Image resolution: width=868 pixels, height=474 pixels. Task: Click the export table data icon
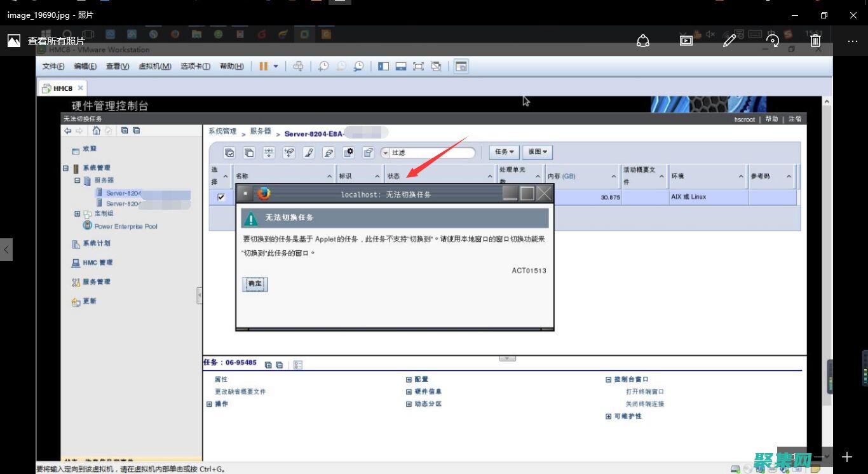coord(369,152)
